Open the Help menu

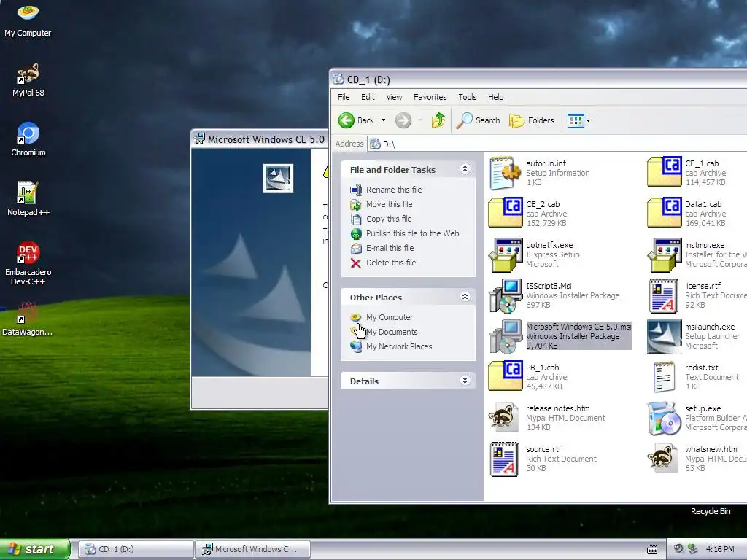[x=495, y=97]
